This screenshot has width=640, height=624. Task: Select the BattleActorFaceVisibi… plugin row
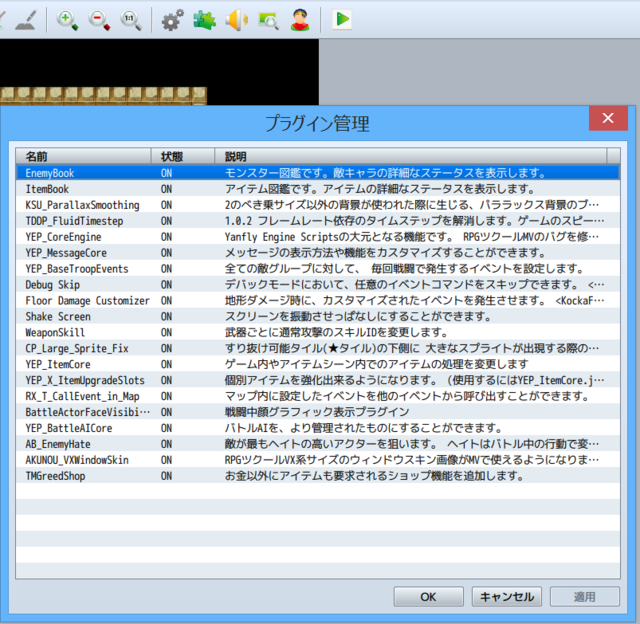tap(318, 412)
